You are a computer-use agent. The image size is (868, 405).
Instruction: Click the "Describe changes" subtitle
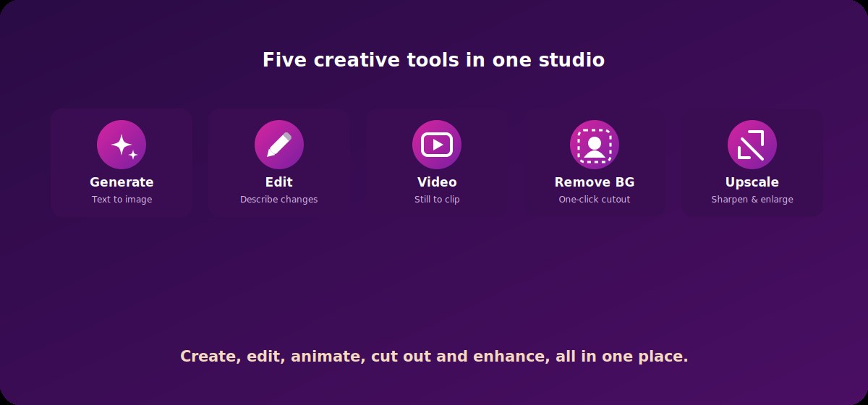pyautogui.click(x=279, y=200)
